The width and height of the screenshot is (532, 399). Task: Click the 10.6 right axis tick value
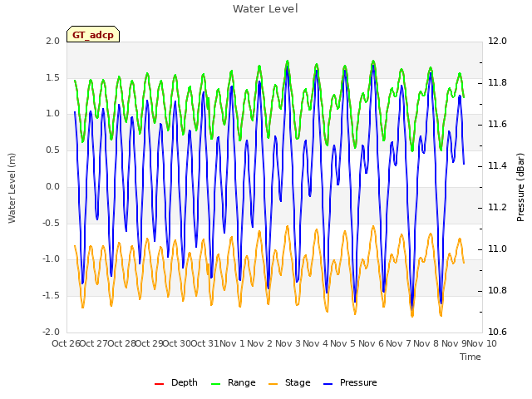pyautogui.click(x=497, y=332)
